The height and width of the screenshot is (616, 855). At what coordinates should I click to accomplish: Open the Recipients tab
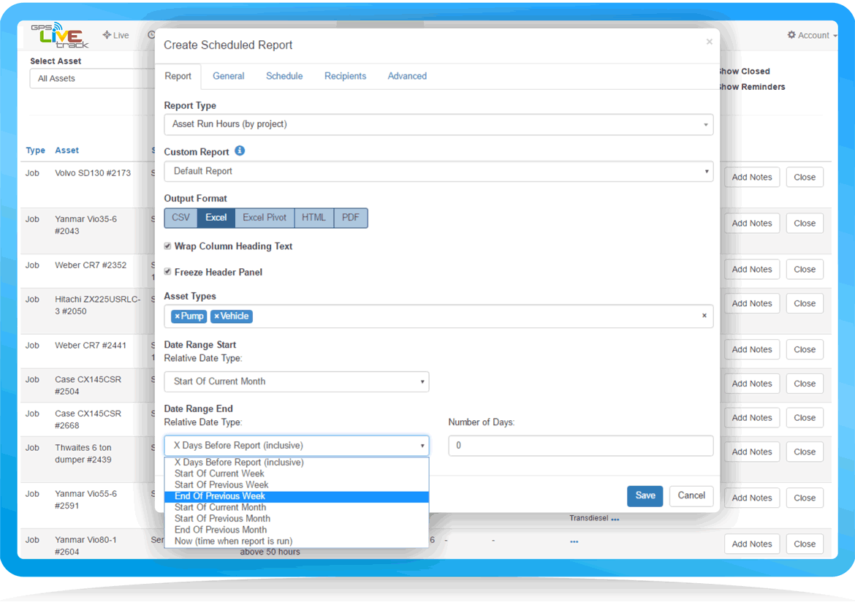(x=345, y=76)
